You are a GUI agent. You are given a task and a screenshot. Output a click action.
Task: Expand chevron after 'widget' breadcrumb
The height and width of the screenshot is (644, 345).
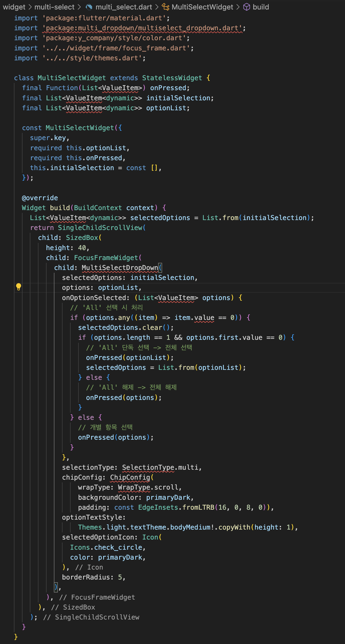tap(30, 7)
